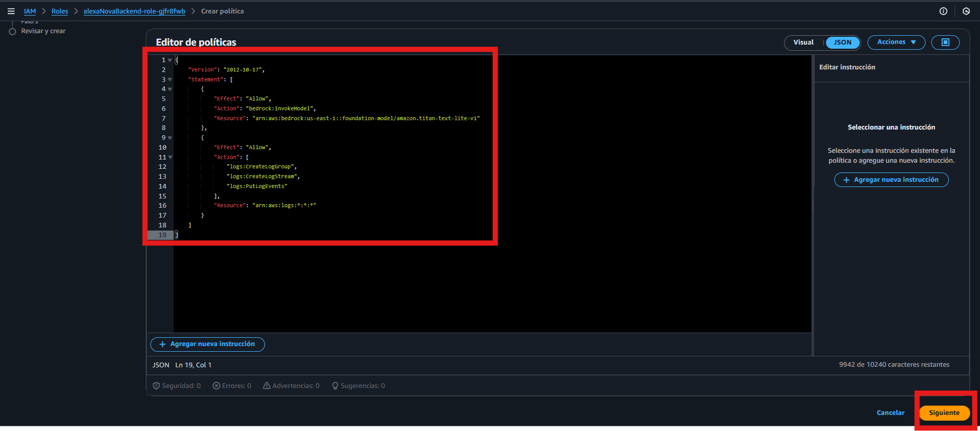Click Cancelar to abort policy creation

coord(890,413)
